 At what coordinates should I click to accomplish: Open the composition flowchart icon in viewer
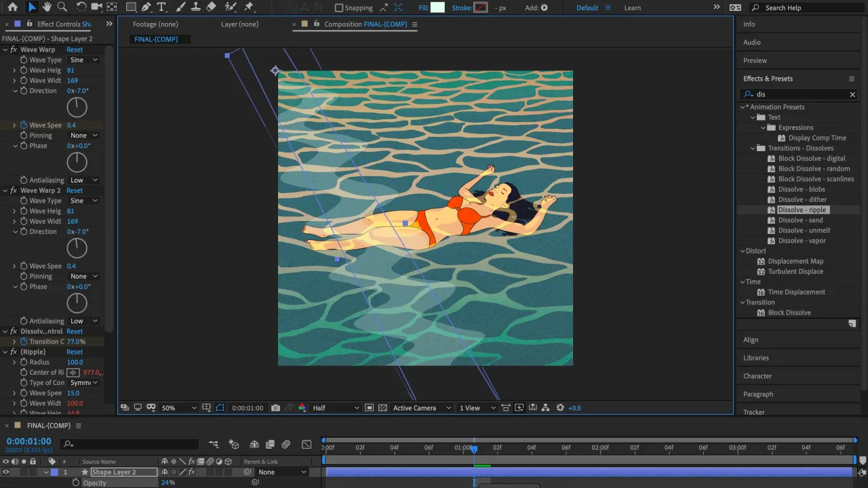pos(545,408)
